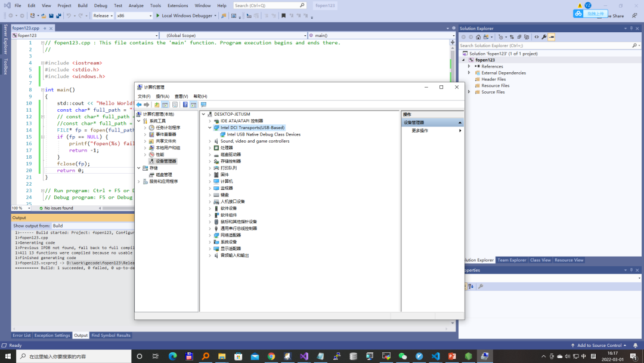Click the Windows taskbar search box
Viewport: 644px width, 363px height.
(74, 356)
